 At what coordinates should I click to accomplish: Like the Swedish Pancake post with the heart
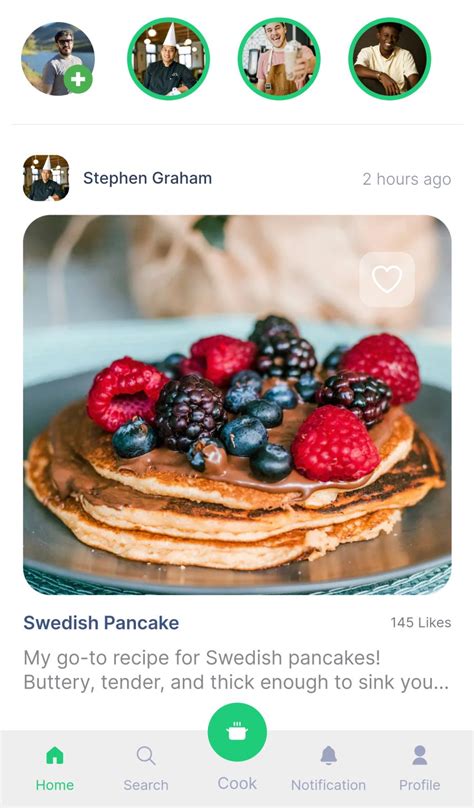click(x=387, y=279)
